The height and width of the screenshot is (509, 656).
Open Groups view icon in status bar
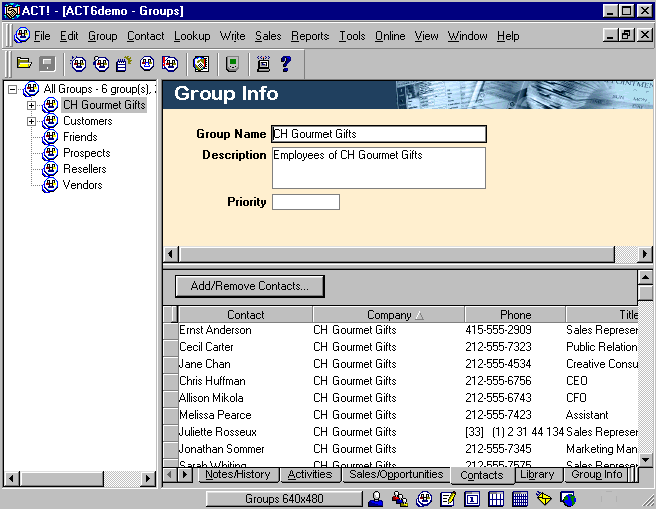(424, 499)
